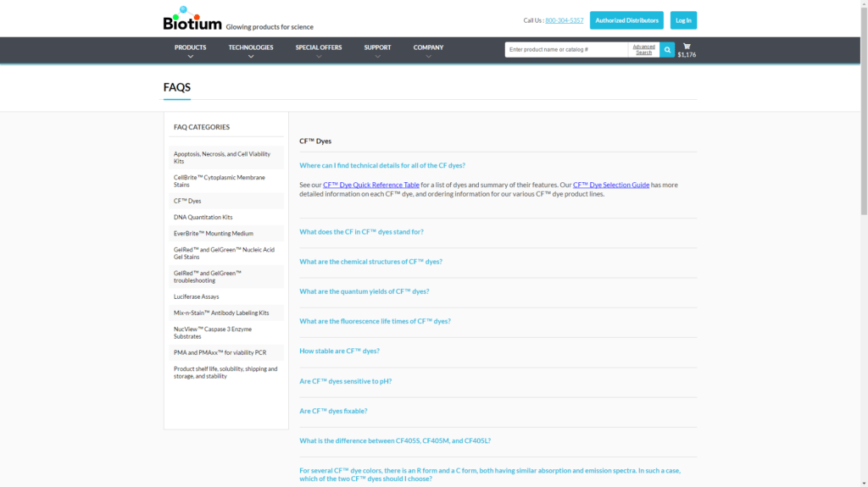Click the $1,176 cart total
Viewport: 868px width, 487px height.
(687, 55)
